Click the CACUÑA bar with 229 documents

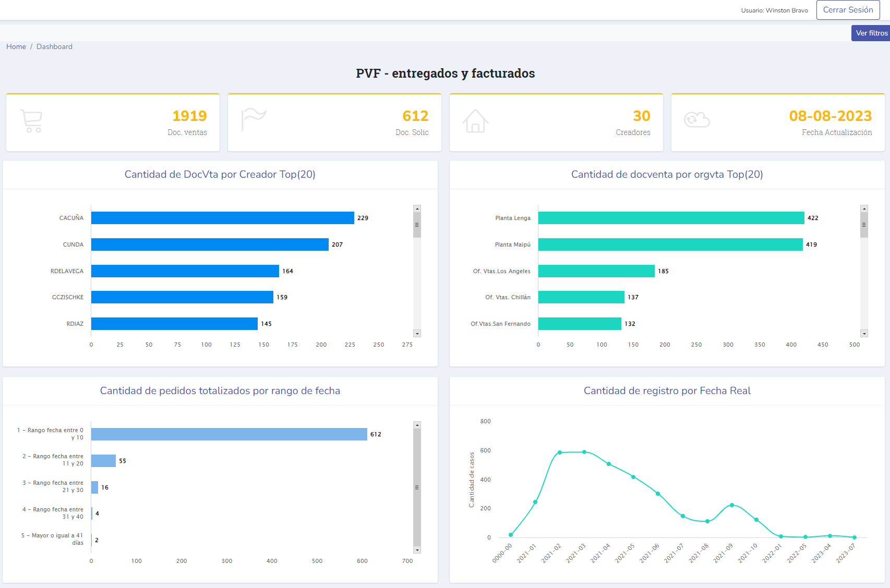click(x=222, y=218)
